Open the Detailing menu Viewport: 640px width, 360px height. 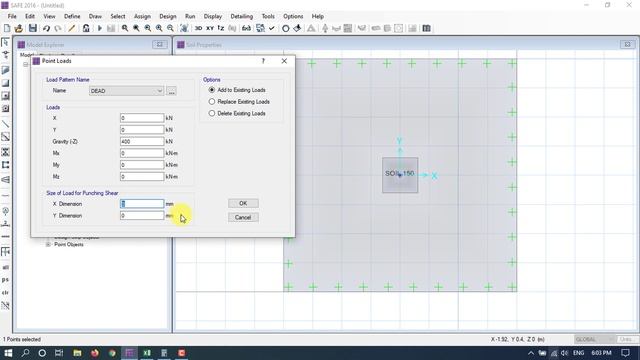click(242, 16)
